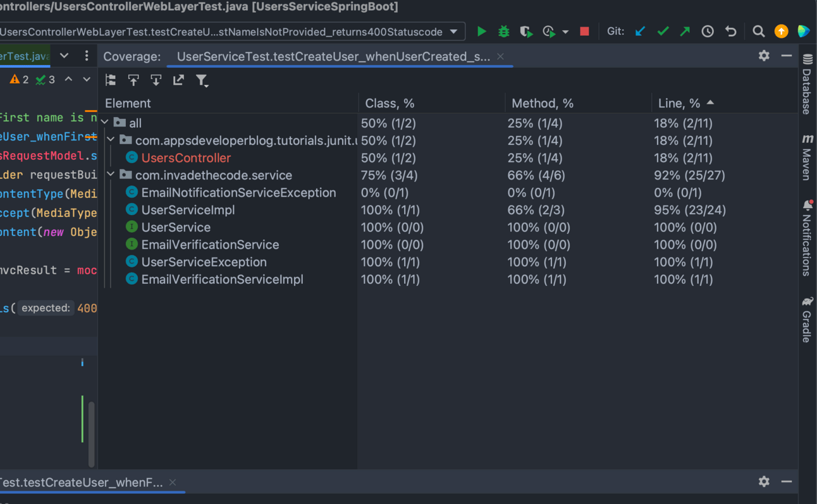Collapse the 'all' root tree node
The height and width of the screenshot is (504, 817).
[106, 123]
